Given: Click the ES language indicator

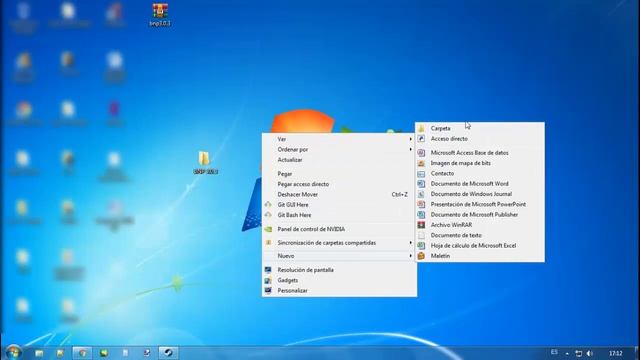Looking at the screenshot, I should point(554,352).
